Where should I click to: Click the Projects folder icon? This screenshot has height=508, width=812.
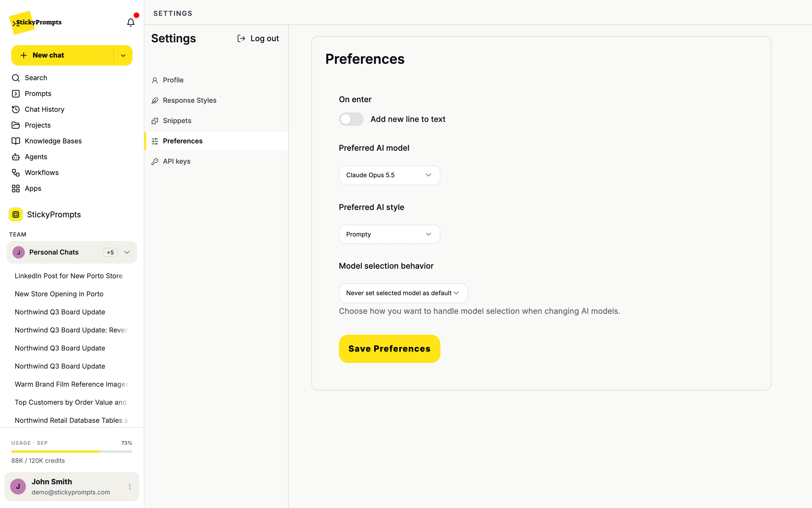coord(16,125)
